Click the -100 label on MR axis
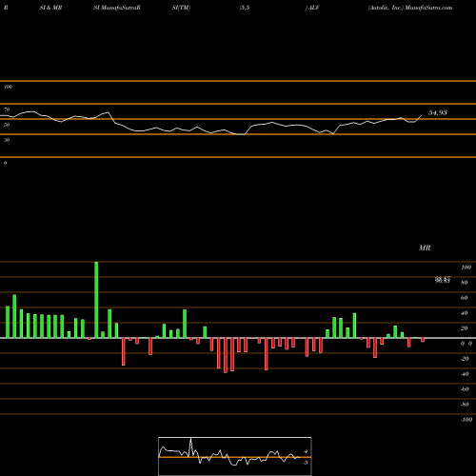476x476 pixels. coord(466,420)
